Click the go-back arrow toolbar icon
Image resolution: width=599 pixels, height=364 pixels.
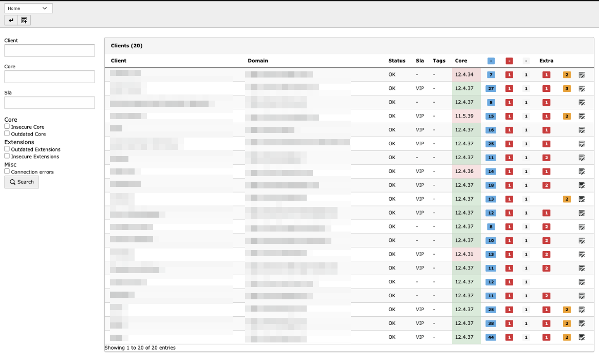coord(11,20)
